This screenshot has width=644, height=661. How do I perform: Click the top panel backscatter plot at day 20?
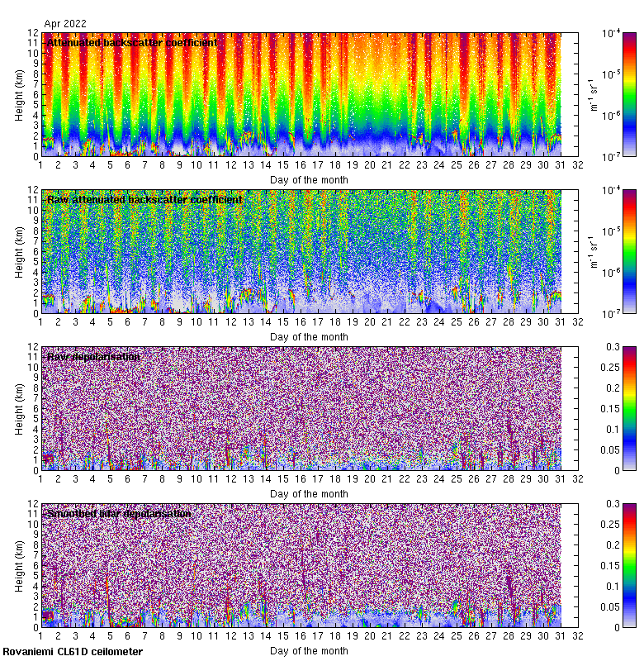coord(370,94)
